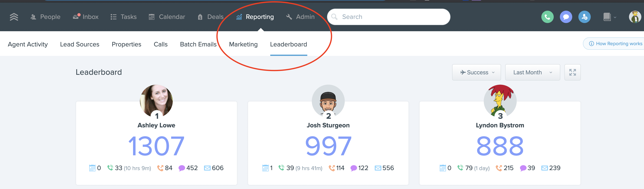Click Ashley Lowe's email count 606
Screen dimensions: 644x189
[218, 168]
